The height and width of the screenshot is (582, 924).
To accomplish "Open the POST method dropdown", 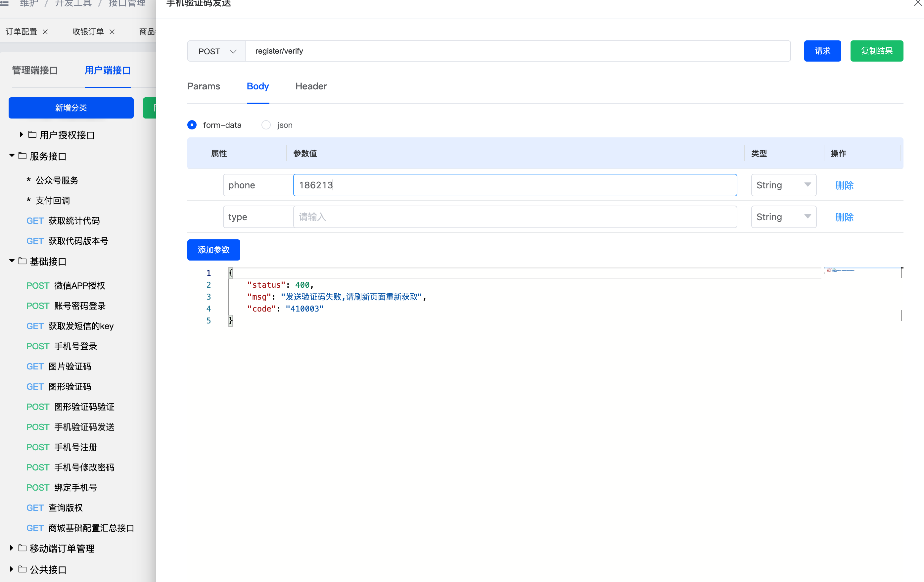I will point(216,51).
